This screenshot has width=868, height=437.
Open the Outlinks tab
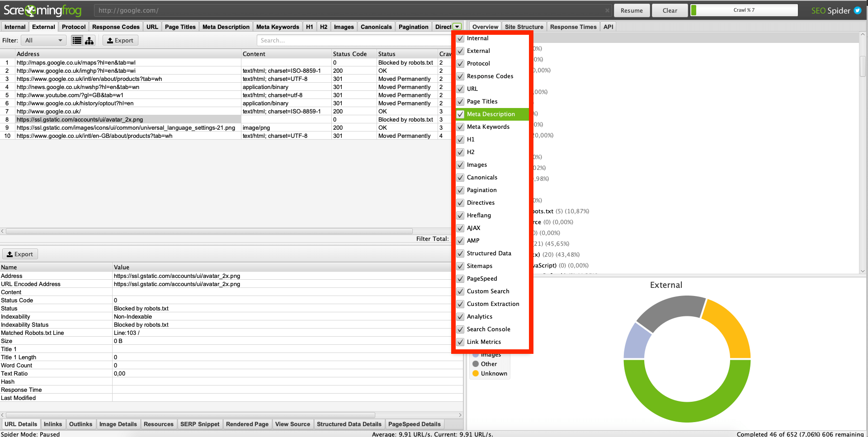coord(80,424)
